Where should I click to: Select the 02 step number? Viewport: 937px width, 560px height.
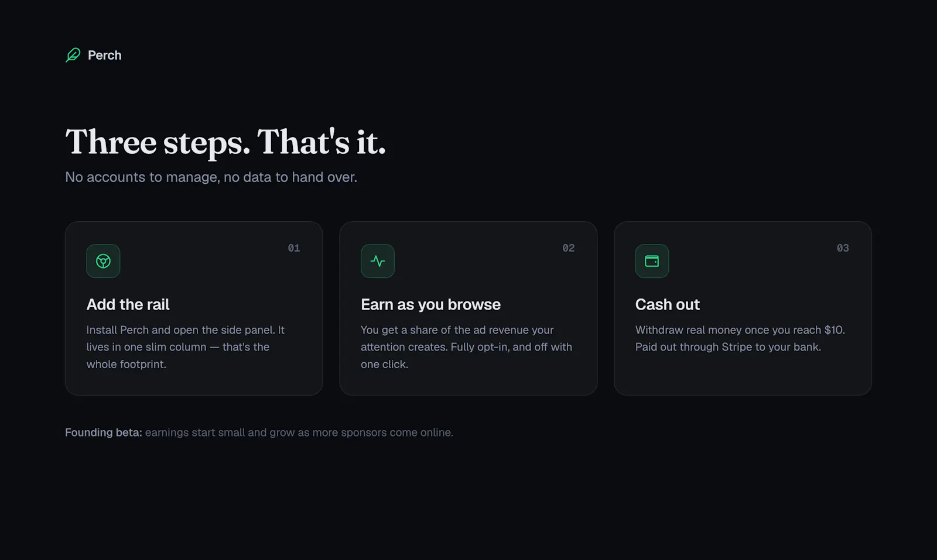[x=569, y=248]
